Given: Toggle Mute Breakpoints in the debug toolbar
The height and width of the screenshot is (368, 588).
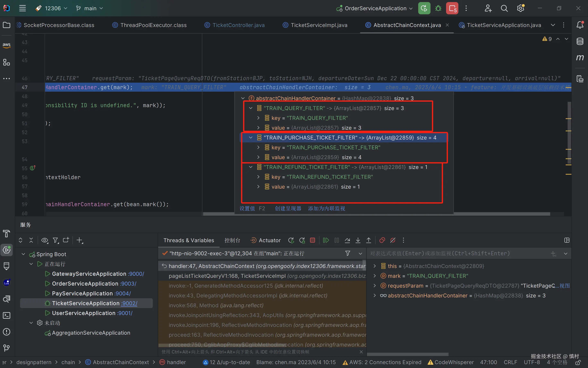Looking at the screenshot, I should click(x=393, y=240).
